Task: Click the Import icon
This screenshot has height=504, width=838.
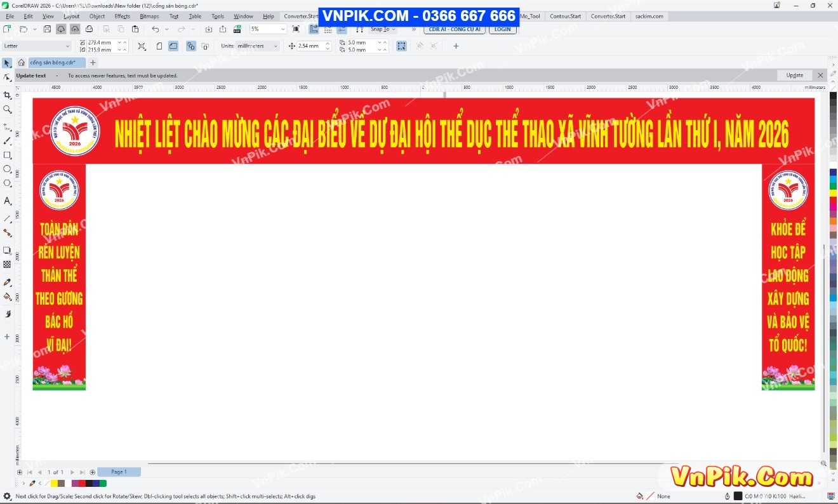Action: (209, 29)
